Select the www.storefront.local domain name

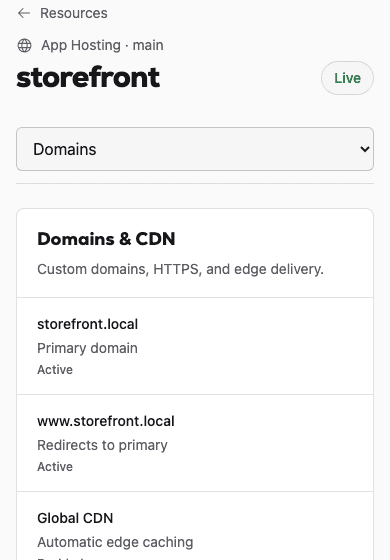pyautogui.click(x=106, y=421)
